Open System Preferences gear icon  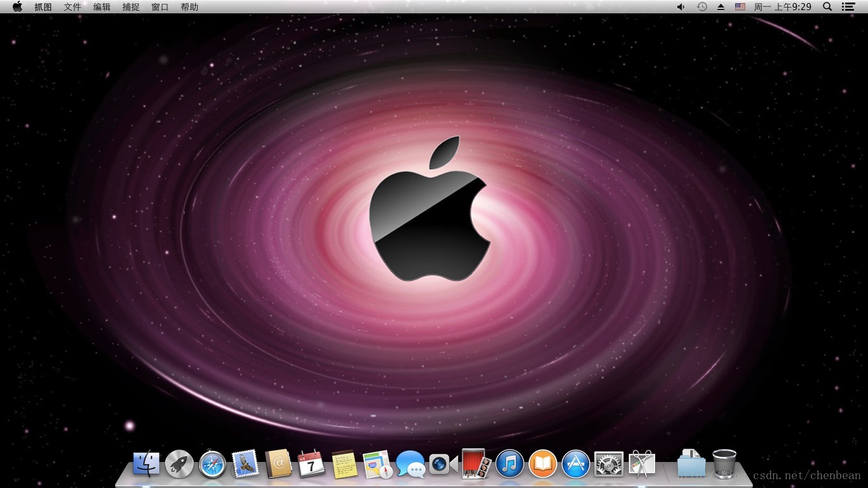(609, 464)
